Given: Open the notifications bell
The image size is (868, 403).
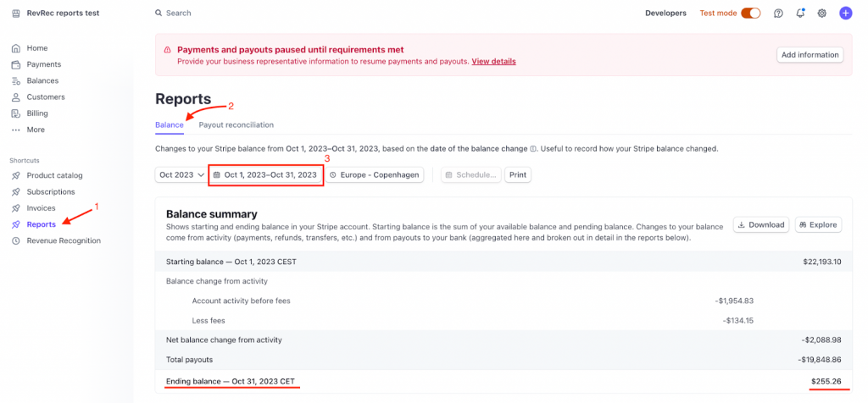Looking at the screenshot, I should pos(800,14).
